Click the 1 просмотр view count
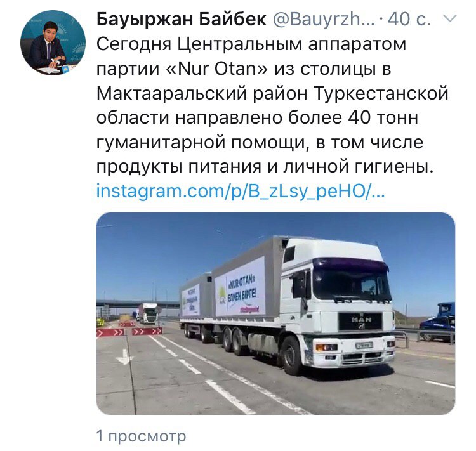Screen dimensions: 476x451 [x=141, y=436]
